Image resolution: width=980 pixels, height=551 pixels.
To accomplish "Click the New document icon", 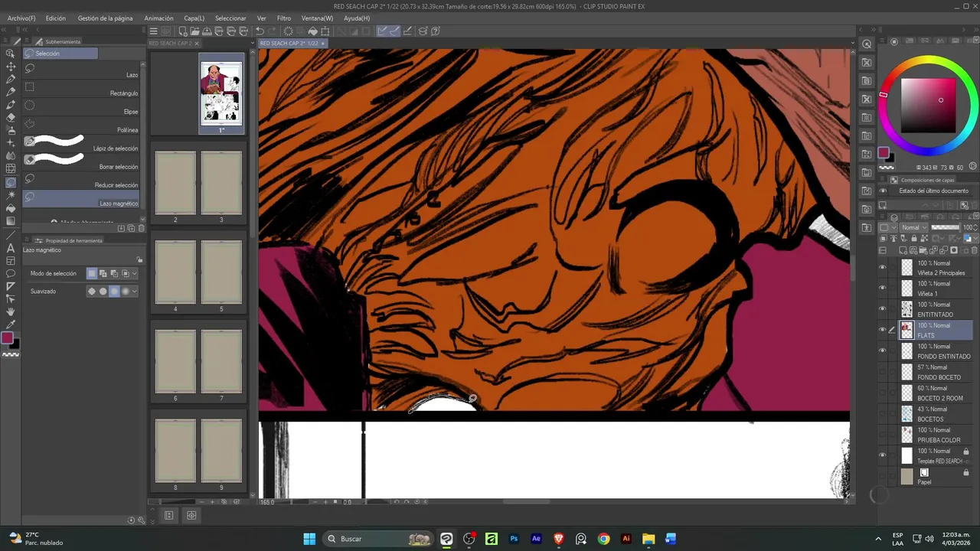I will 183,31.
